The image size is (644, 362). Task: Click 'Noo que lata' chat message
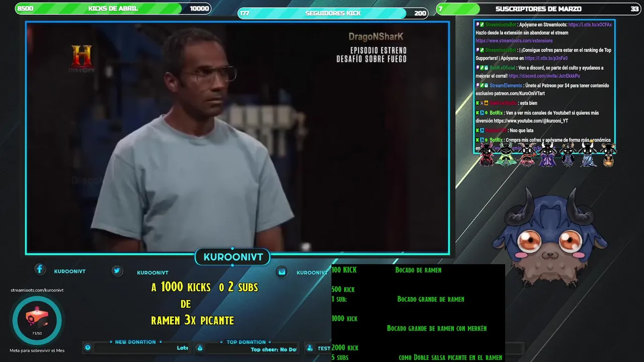521,130
